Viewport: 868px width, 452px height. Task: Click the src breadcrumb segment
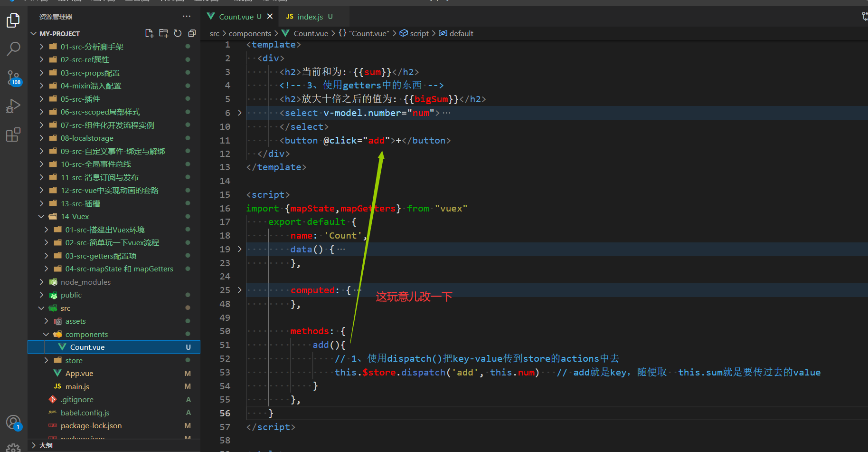point(215,33)
